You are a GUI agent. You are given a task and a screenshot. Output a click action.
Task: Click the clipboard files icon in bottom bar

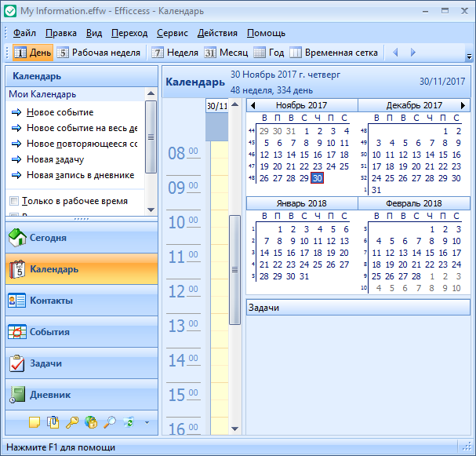(53, 422)
